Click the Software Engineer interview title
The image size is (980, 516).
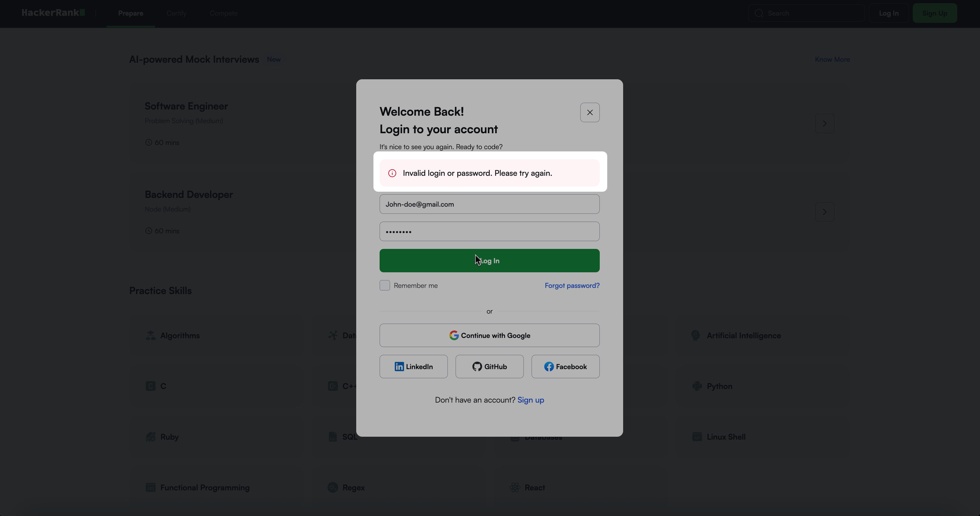point(186,106)
